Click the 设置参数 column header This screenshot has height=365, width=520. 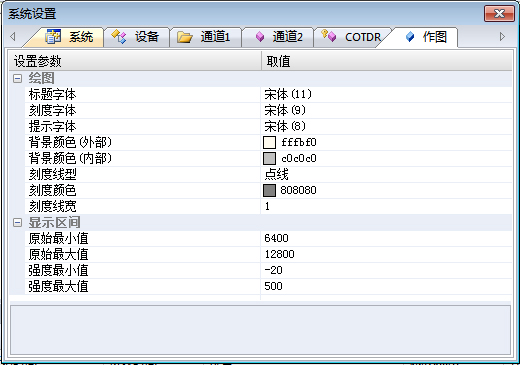pos(135,61)
